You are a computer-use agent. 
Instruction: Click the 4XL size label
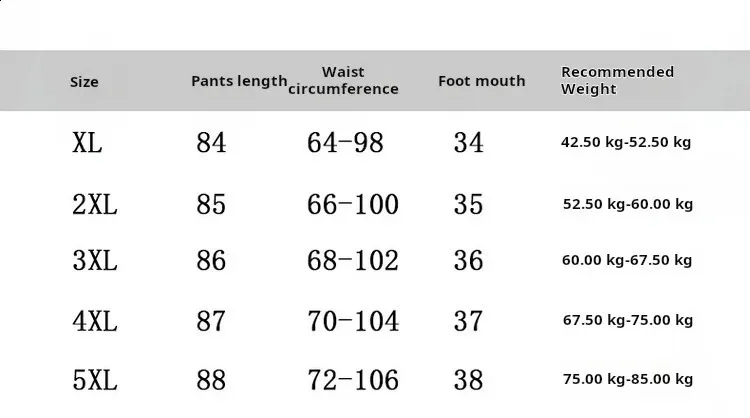pyautogui.click(x=95, y=321)
